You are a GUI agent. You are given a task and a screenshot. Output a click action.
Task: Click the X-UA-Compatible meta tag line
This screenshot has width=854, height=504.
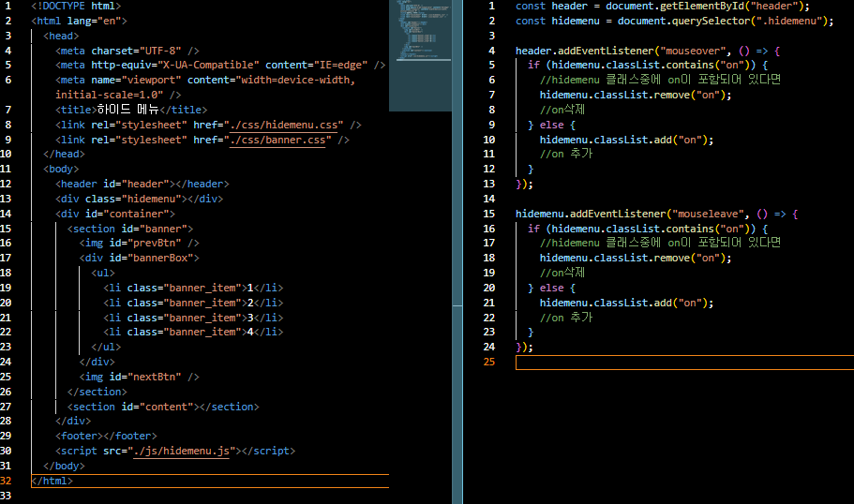220,65
